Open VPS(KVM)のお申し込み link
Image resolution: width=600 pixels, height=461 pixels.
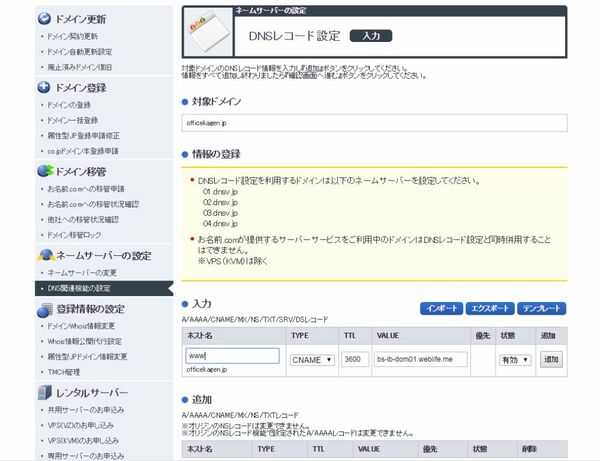[83, 440]
